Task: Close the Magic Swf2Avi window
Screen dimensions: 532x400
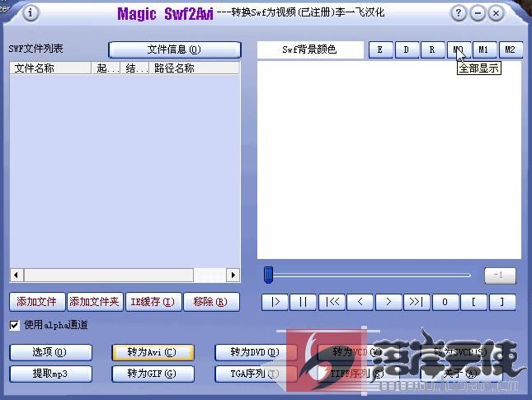Action: [496, 13]
